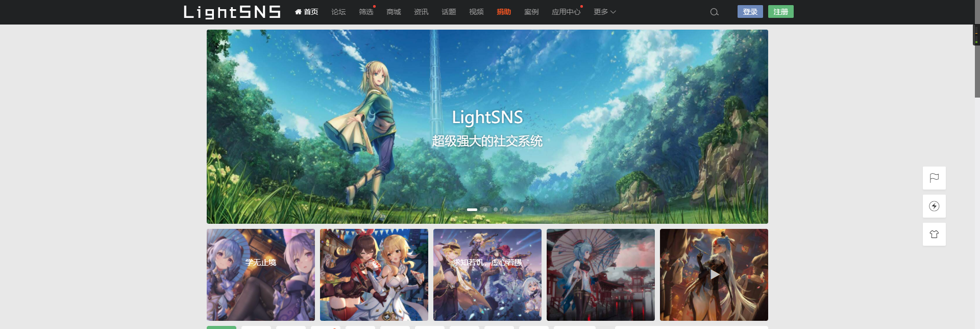Image resolution: width=980 pixels, height=329 pixels.
Task: Click the green 注册 register button
Action: coord(781,12)
